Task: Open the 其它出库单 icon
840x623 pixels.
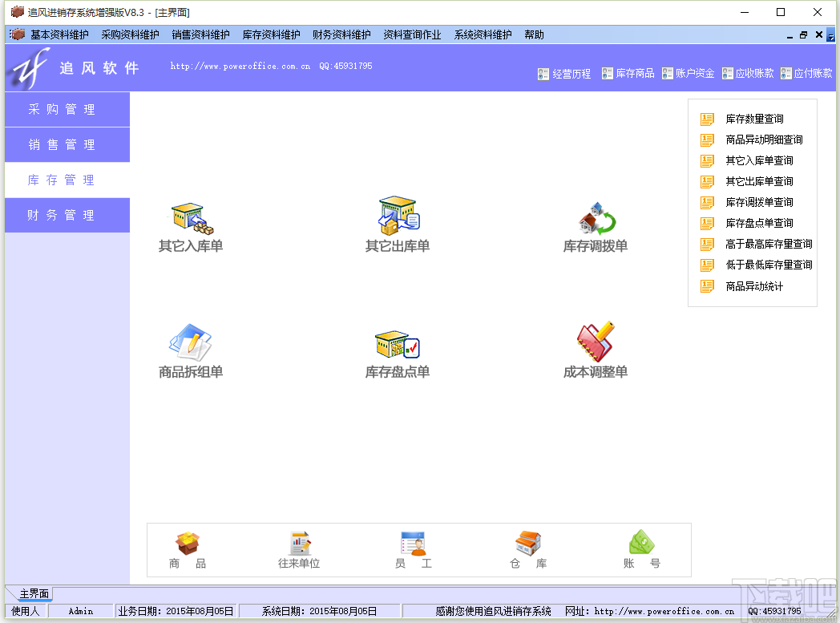Action: tap(398, 216)
